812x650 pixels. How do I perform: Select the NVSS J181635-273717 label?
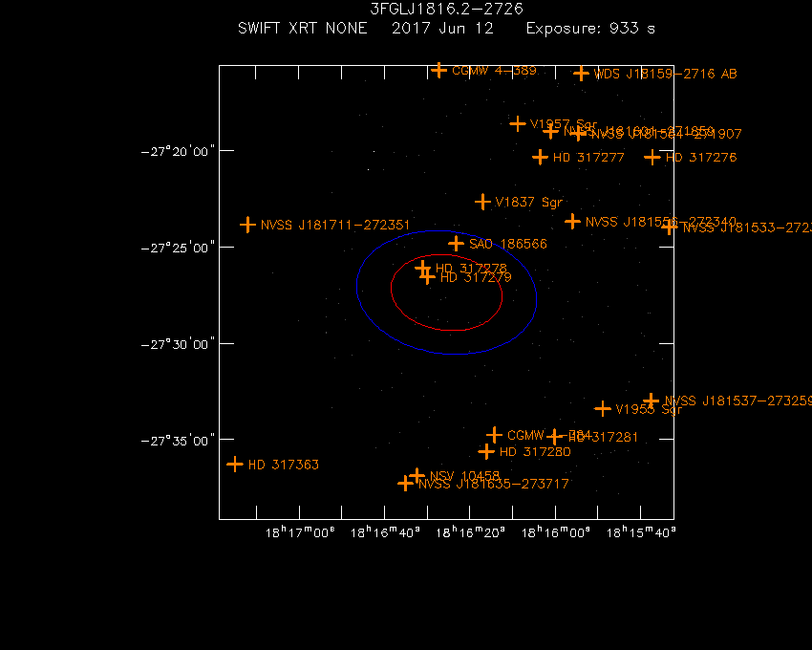coord(494,484)
